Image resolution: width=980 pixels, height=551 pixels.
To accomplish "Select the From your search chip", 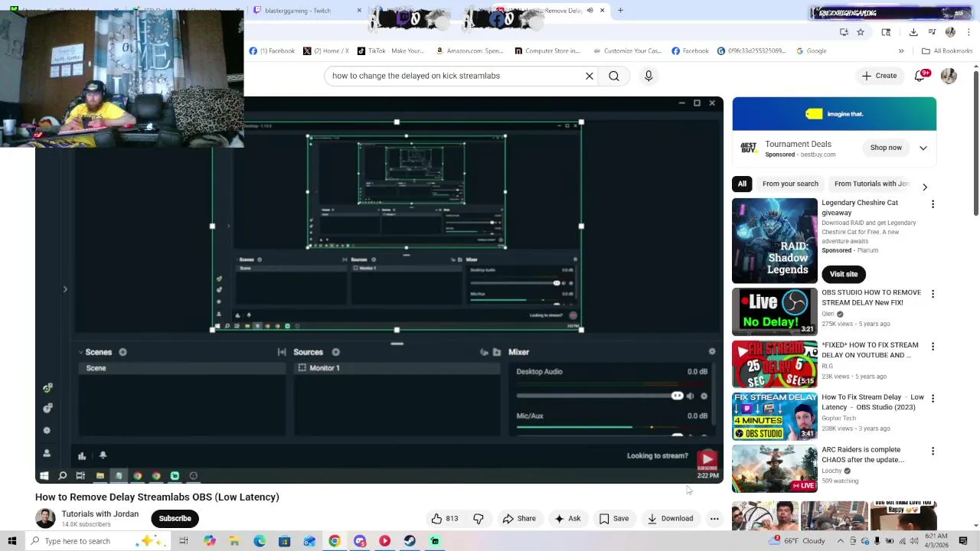I will [790, 184].
